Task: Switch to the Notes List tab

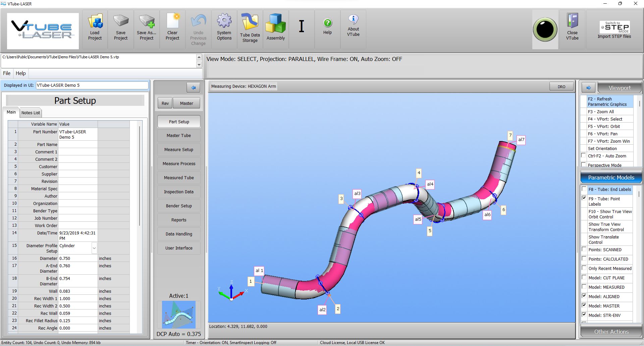Action: 31,113
